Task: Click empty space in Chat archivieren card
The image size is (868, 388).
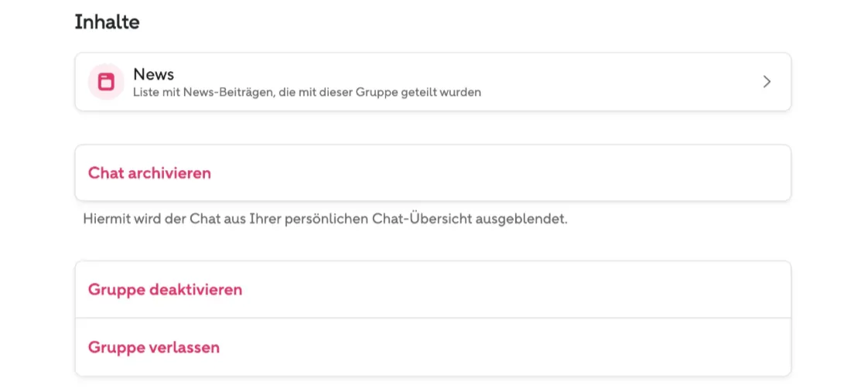Action: coord(498,173)
